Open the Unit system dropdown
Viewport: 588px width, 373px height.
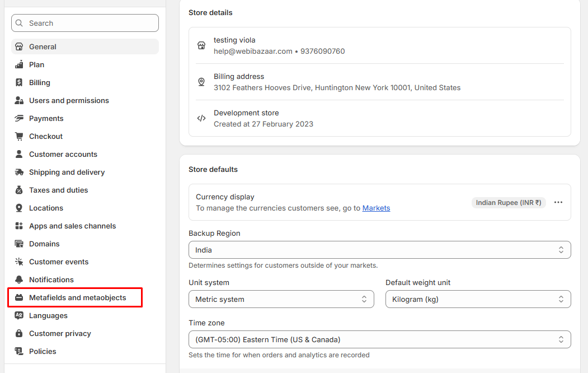point(281,299)
